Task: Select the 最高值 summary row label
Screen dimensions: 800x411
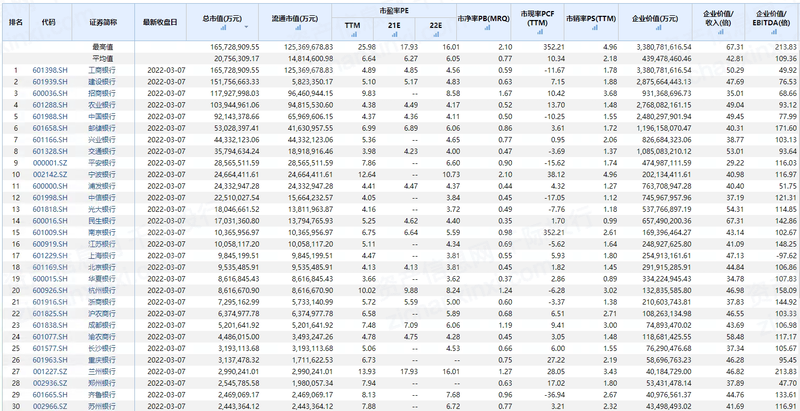Action: click(103, 47)
